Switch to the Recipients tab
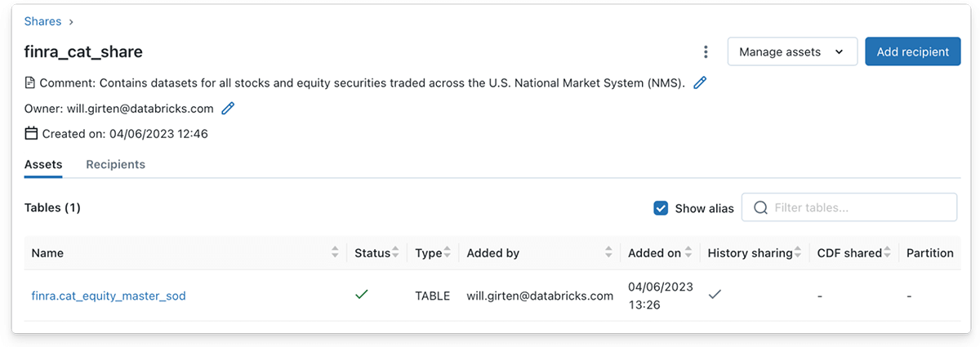Screen dimensions: 980x347 pos(115,164)
